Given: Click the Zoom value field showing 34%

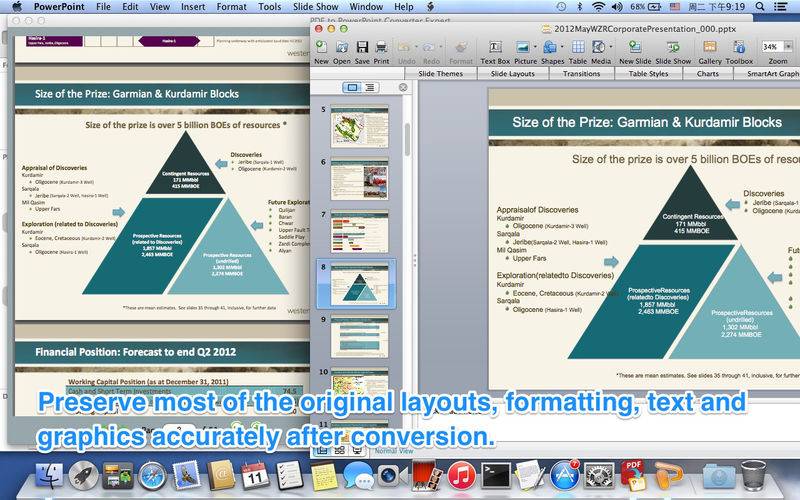Looking at the screenshot, I should coord(771,47).
